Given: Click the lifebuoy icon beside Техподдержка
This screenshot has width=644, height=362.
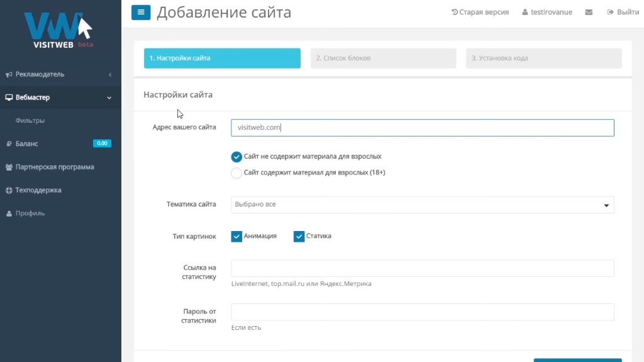Looking at the screenshot, I should pyautogui.click(x=9, y=191).
